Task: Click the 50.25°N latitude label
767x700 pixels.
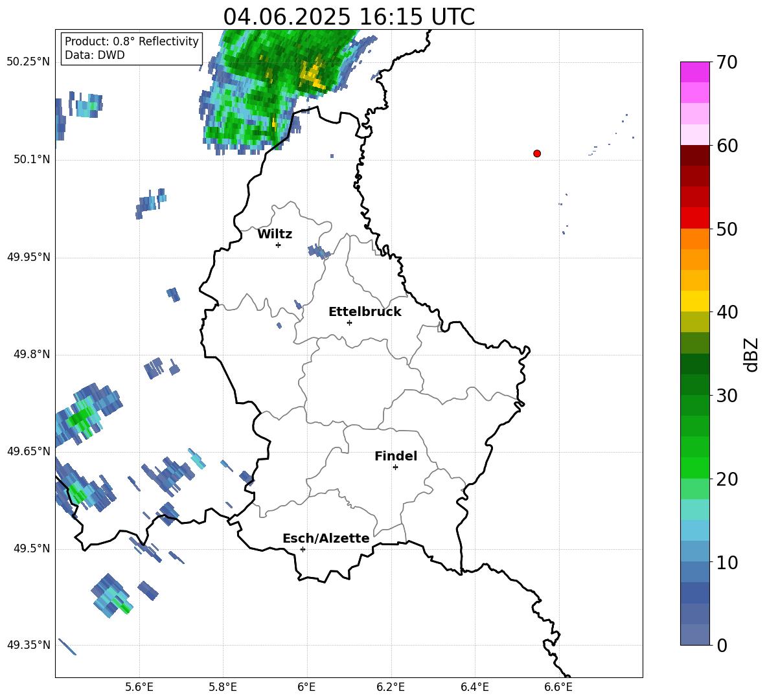Action: (29, 62)
